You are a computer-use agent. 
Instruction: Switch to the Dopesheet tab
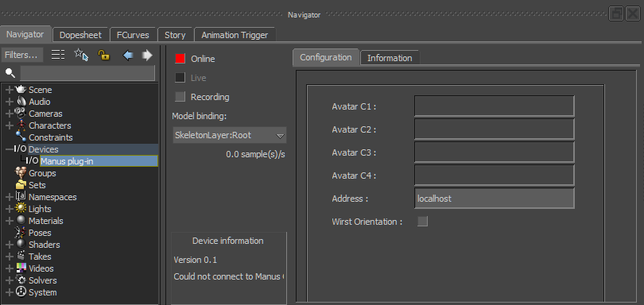80,35
